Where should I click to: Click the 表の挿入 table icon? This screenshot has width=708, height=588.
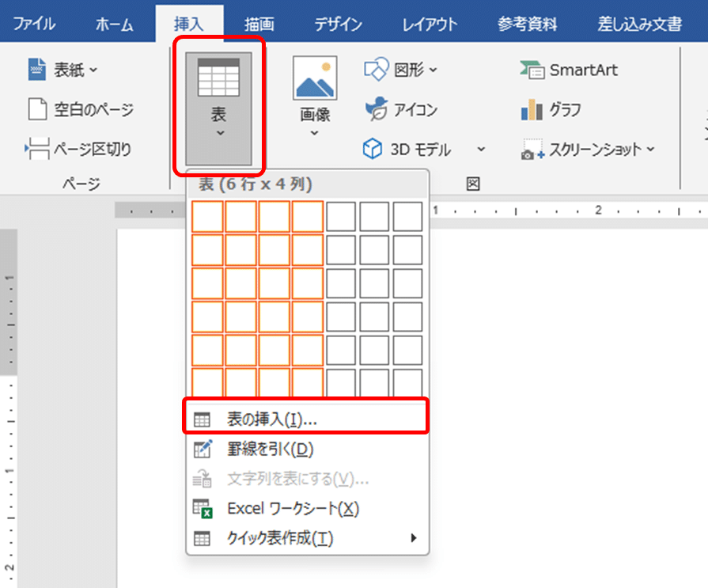click(202, 420)
